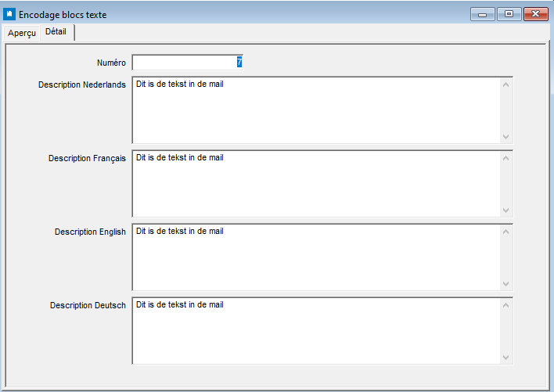Click scroll-down arrow in Description Nederlands box

[505, 136]
